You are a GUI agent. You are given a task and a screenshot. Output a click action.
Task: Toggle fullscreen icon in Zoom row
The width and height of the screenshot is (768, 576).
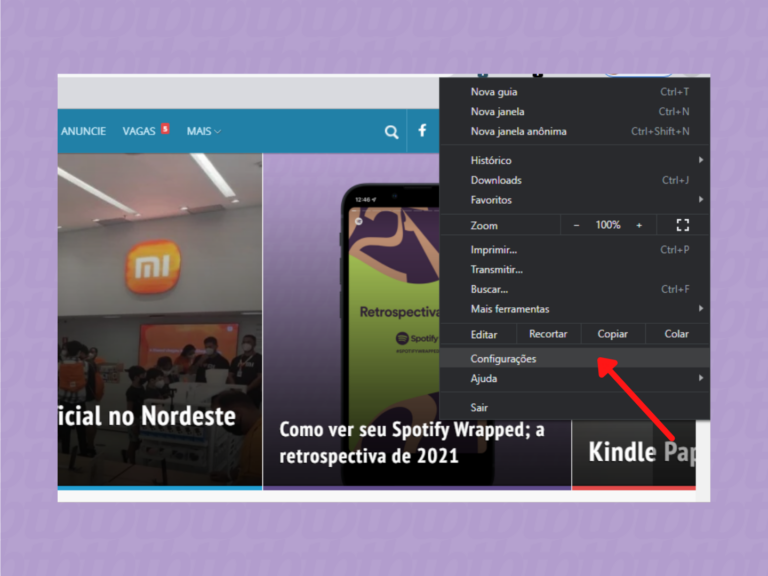tap(683, 225)
